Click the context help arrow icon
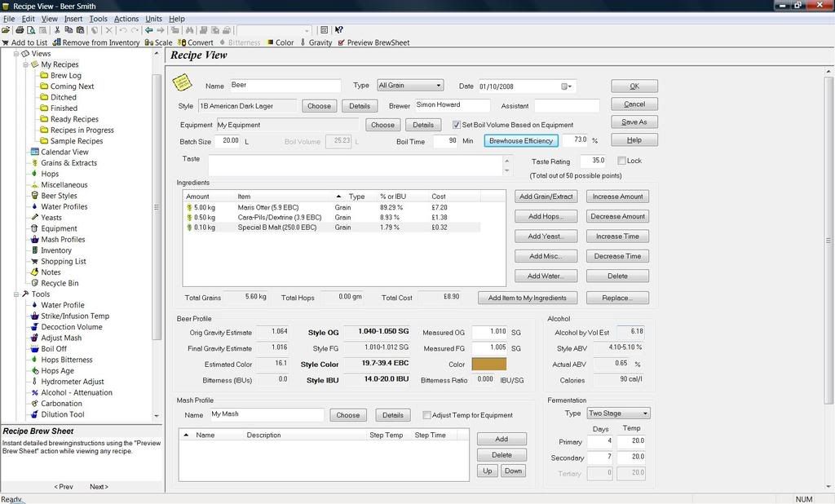The height and width of the screenshot is (504, 835). pos(338,30)
